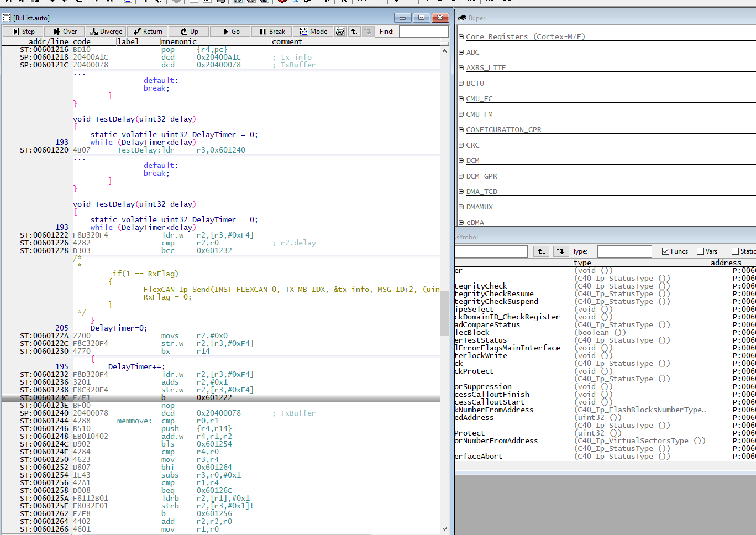Halt the target with Break button
The height and width of the screenshot is (535, 756).
pos(272,32)
